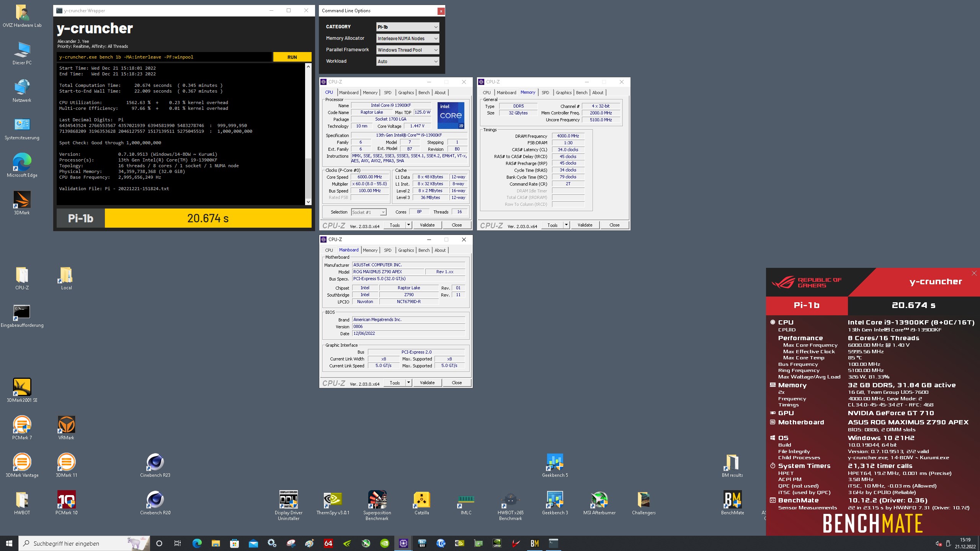
Task: Click the Task View taskbar button
Action: click(178, 543)
